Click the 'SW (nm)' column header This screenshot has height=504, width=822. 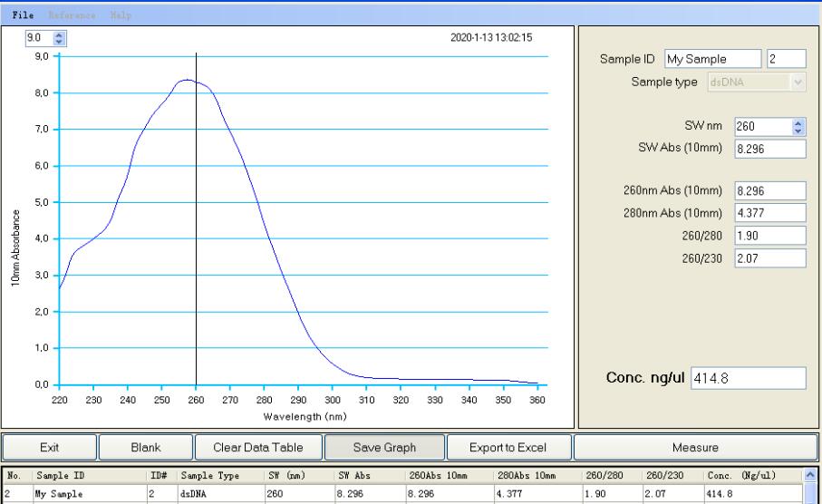click(299, 476)
